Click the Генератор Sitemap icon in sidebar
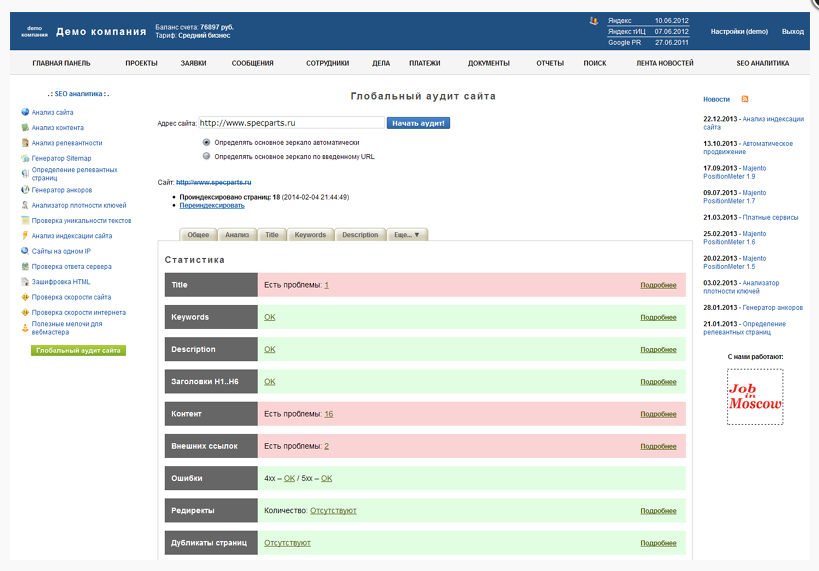Screen dimensions: 819x571 click(x=25, y=158)
